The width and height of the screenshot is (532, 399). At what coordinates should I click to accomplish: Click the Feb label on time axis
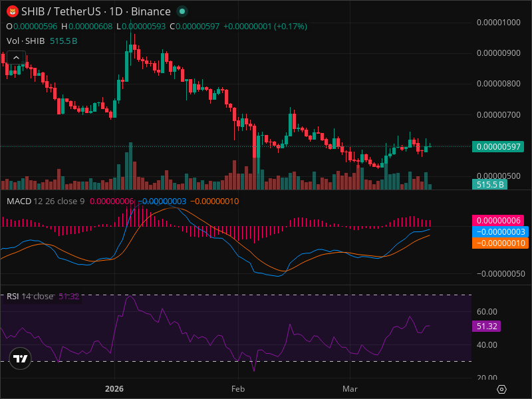point(238,389)
